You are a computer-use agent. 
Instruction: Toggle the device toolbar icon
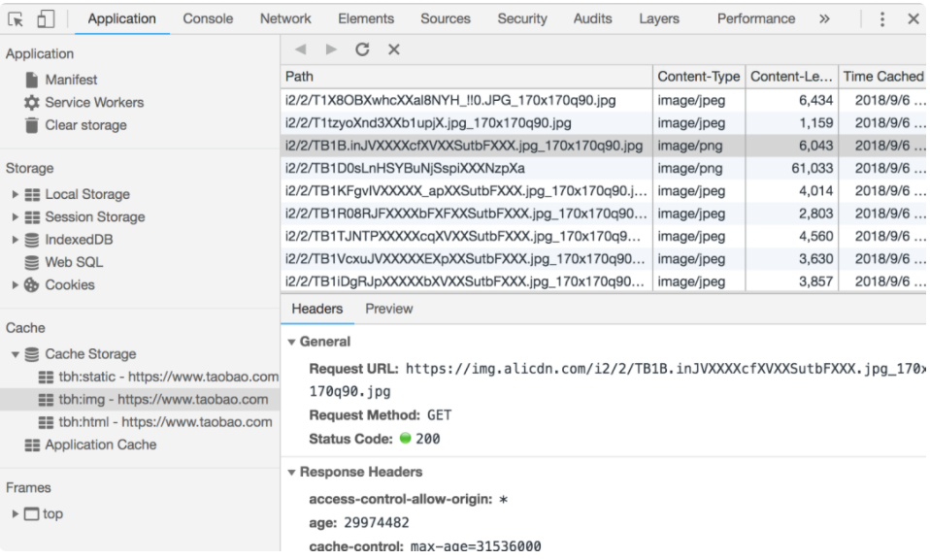coord(47,19)
